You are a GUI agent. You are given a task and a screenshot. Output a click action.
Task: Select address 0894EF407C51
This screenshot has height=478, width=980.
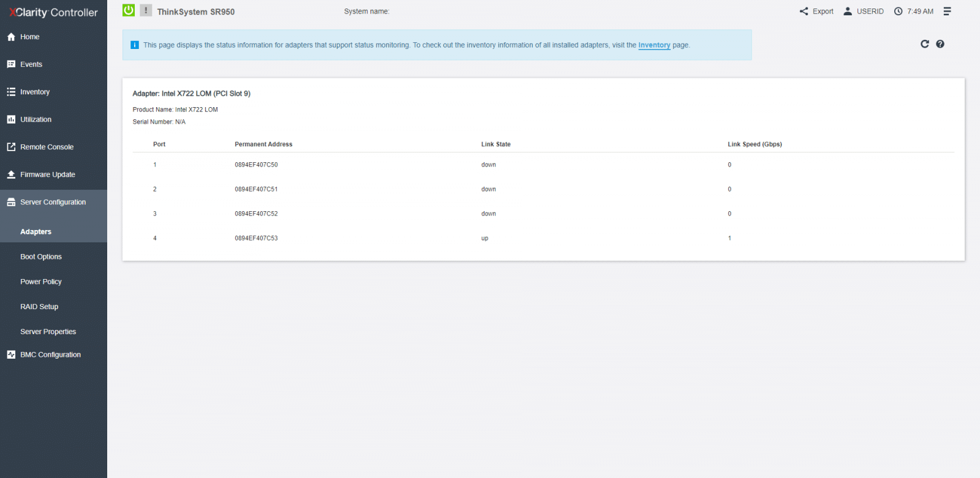click(256, 189)
